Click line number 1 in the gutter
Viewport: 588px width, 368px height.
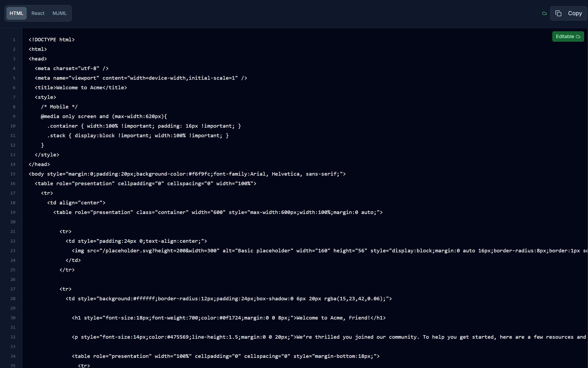click(x=14, y=39)
